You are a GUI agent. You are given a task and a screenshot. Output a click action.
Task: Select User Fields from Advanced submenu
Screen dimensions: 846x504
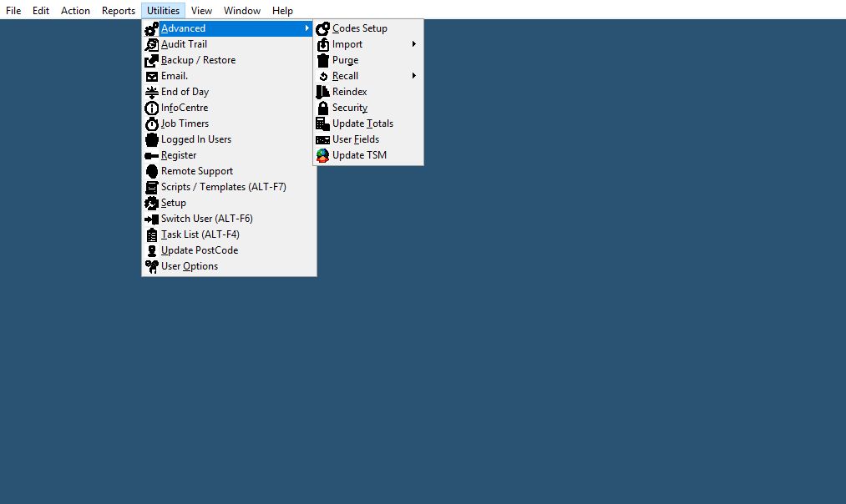click(x=355, y=139)
